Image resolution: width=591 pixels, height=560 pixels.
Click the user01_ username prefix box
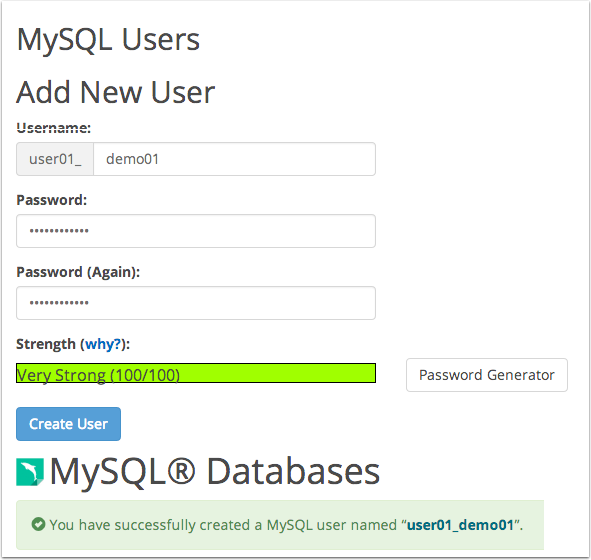55,159
